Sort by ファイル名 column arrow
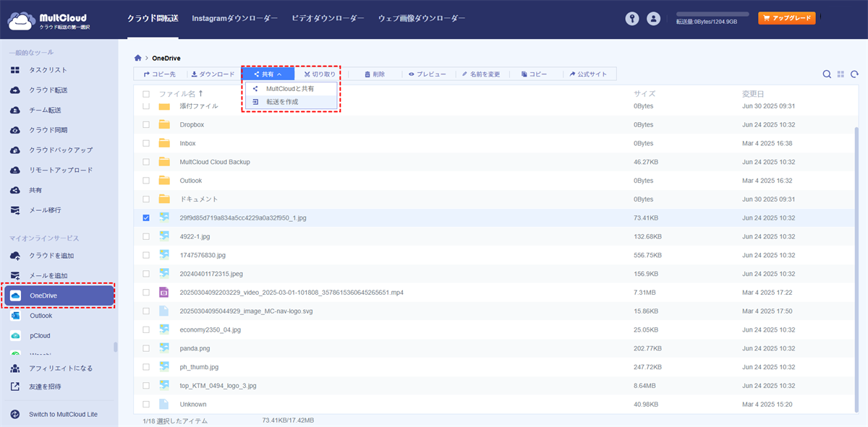The image size is (868, 427). (x=201, y=93)
